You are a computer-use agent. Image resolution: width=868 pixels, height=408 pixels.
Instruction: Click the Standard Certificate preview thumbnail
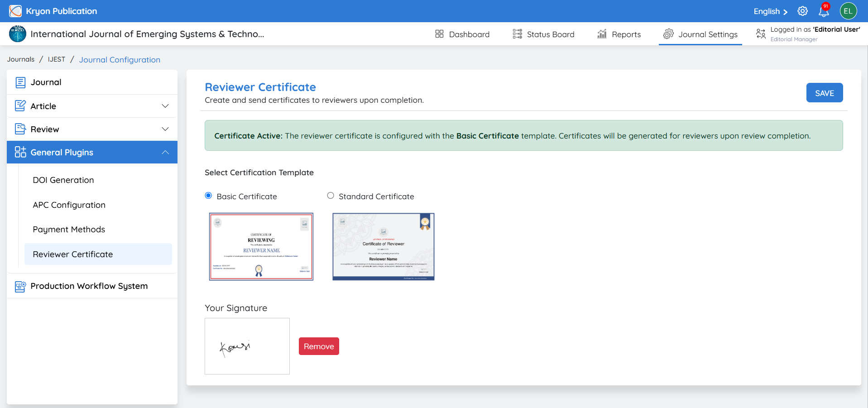pyautogui.click(x=384, y=247)
